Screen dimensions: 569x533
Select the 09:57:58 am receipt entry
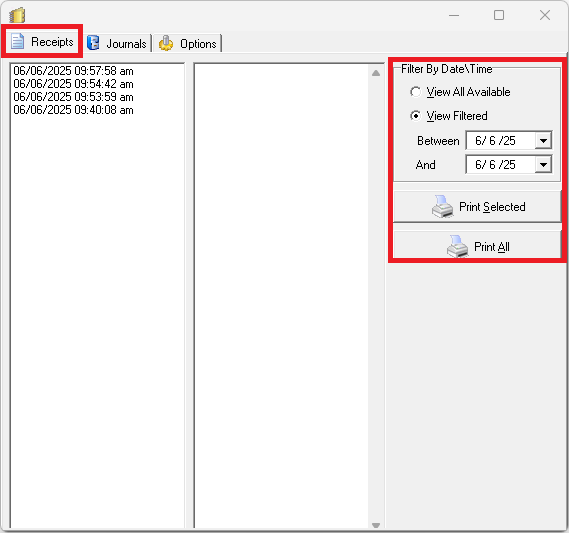click(x=73, y=71)
